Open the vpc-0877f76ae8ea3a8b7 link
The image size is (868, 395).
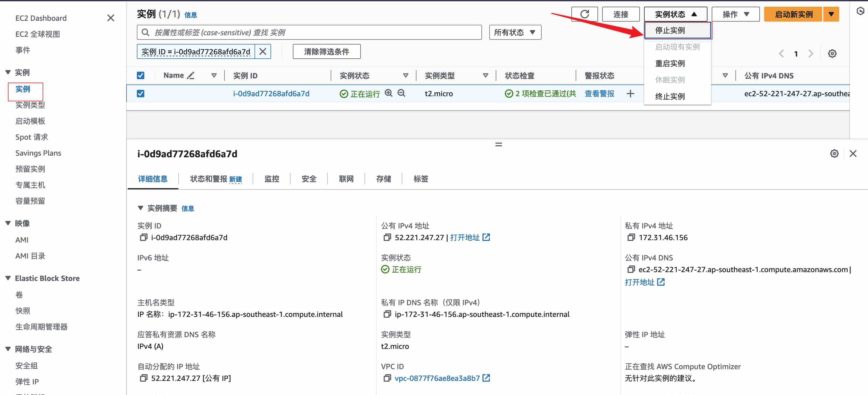click(x=437, y=378)
